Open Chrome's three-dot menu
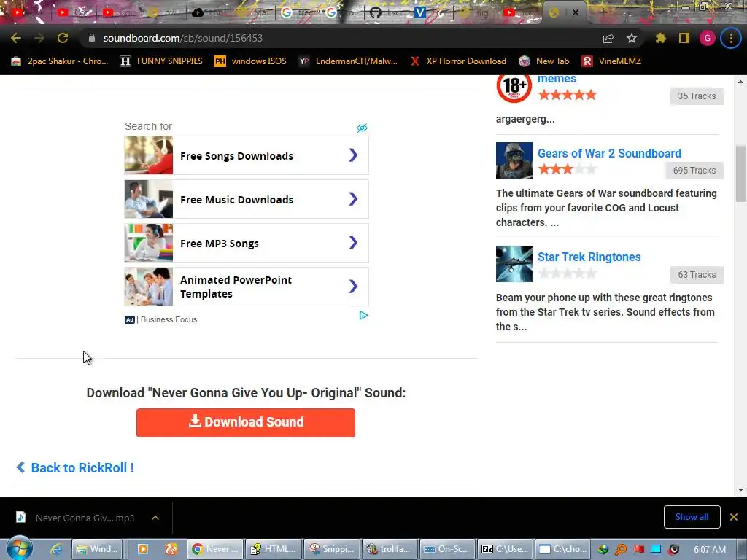Viewport: 747px width, 560px height. (731, 38)
